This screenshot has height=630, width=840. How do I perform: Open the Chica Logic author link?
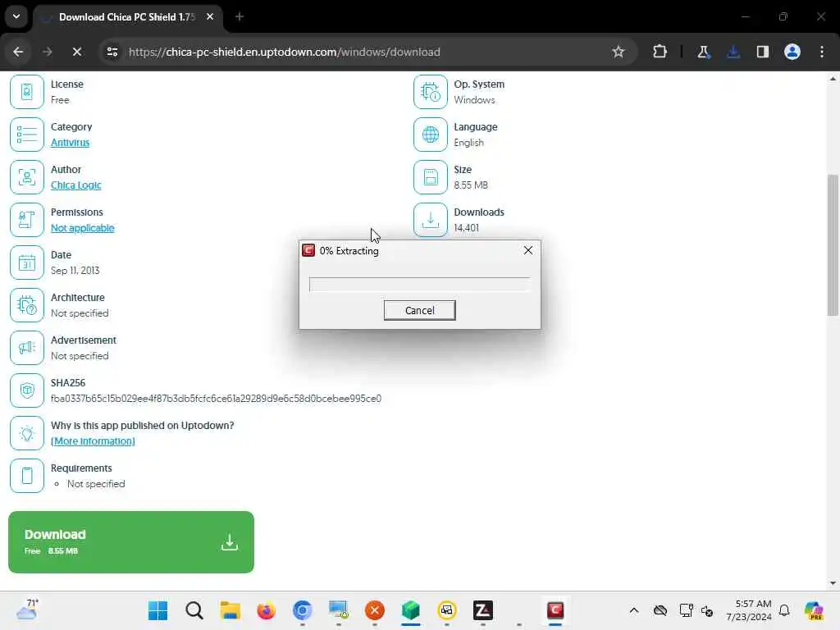(x=76, y=185)
